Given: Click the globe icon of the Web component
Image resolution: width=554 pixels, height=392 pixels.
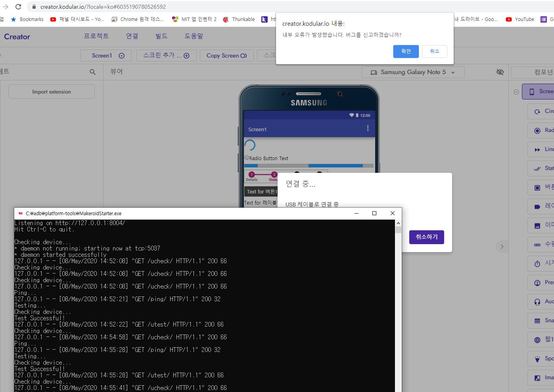Looking at the screenshot, I should 537,340.
